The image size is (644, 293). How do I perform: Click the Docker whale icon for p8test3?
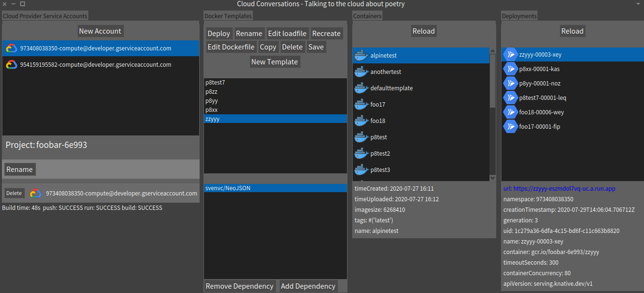coord(361,170)
